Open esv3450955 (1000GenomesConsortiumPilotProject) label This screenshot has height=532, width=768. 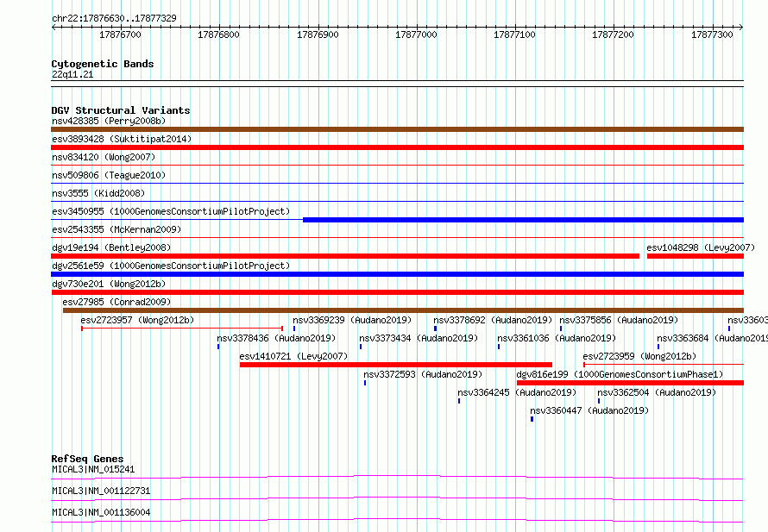pyautogui.click(x=171, y=211)
